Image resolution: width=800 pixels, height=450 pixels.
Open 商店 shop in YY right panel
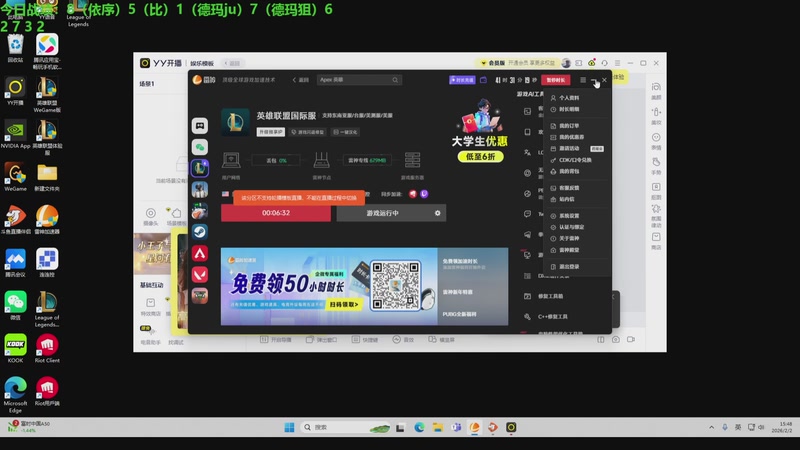coord(656,241)
